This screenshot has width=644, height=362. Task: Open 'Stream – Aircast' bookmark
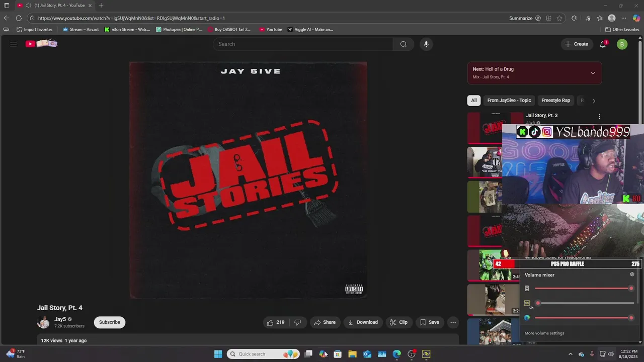(80, 30)
